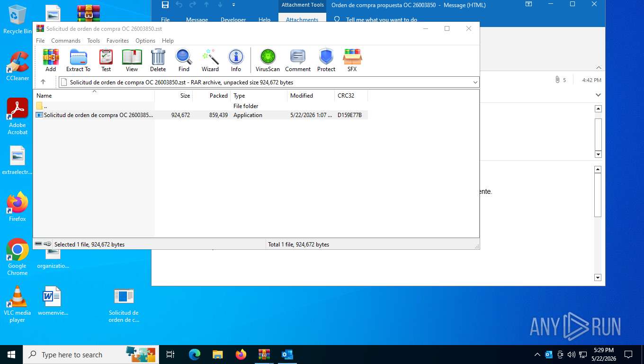
Task: Open the Comment tool
Action: click(298, 60)
